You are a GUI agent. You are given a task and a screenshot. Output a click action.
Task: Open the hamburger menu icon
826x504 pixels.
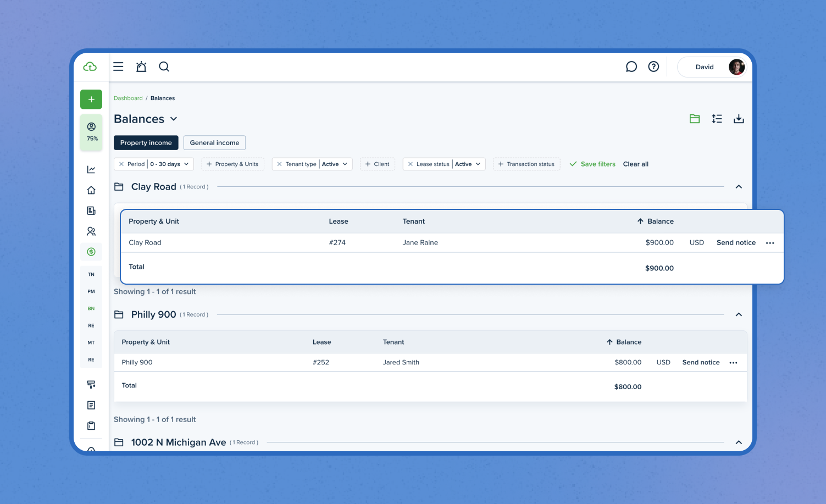point(118,67)
